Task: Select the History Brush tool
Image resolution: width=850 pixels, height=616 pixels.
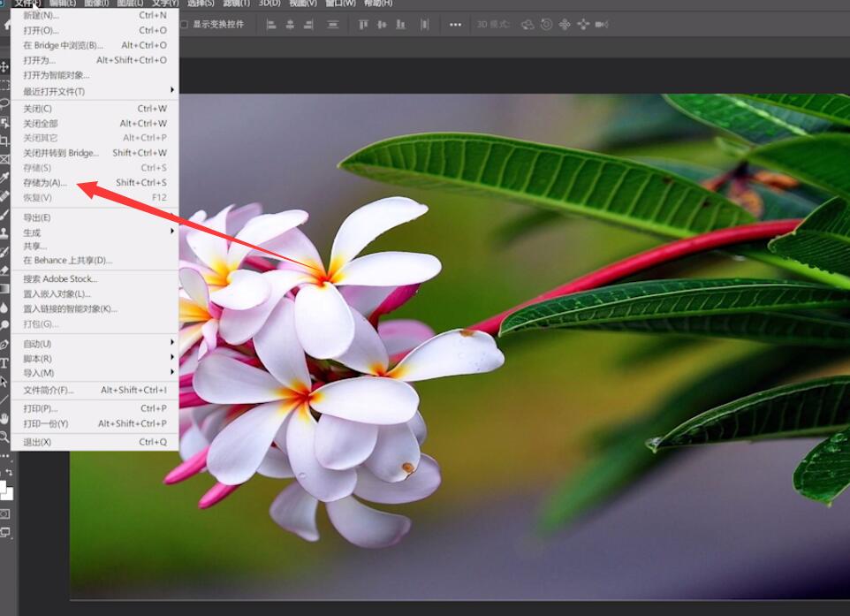Action: (4, 252)
